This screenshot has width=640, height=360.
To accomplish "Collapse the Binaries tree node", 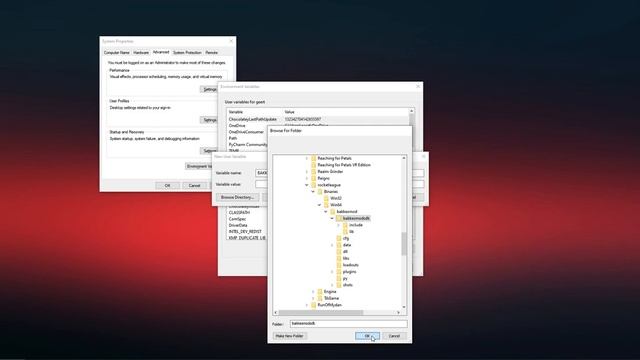I will coord(313,191).
